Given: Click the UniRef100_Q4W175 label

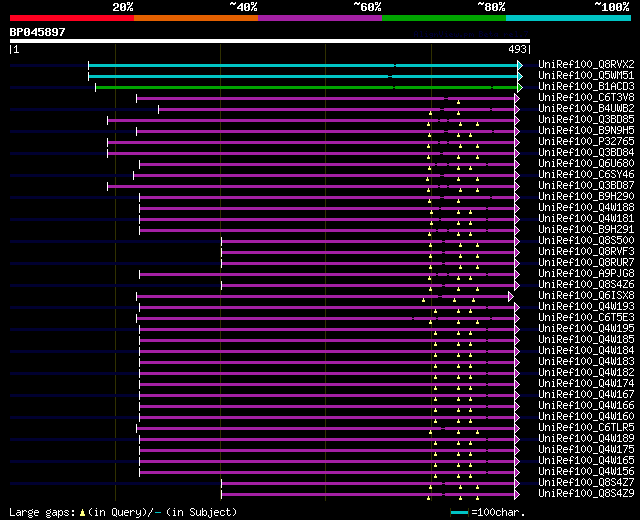Looking at the screenshot, I should point(586,450).
